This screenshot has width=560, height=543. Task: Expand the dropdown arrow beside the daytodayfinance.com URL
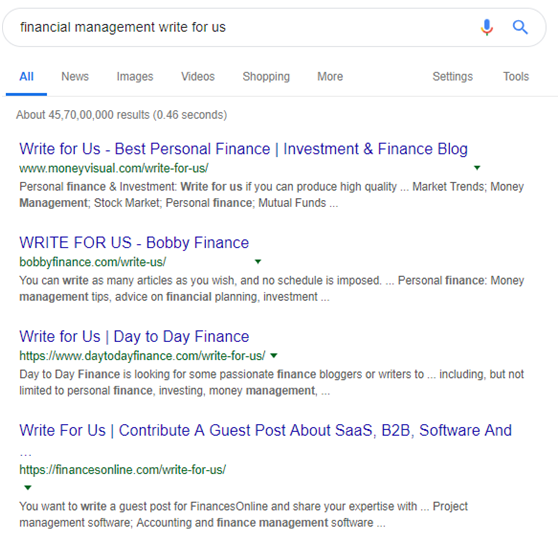click(274, 355)
